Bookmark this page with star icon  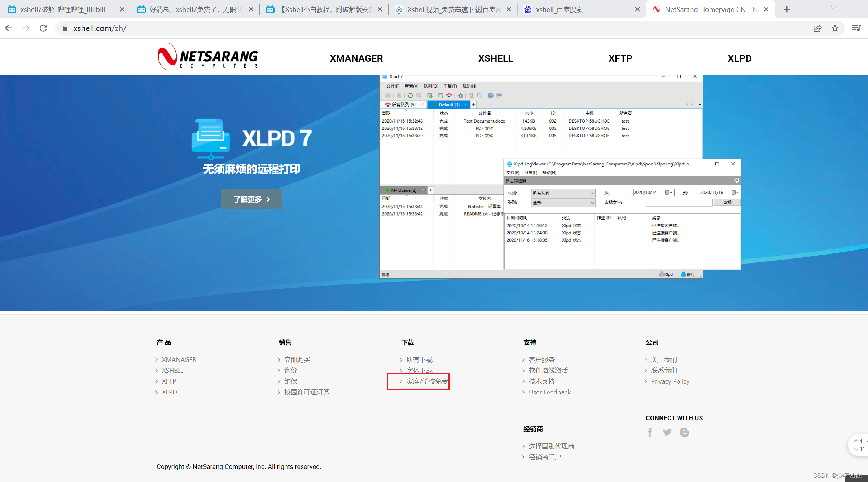click(835, 28)
